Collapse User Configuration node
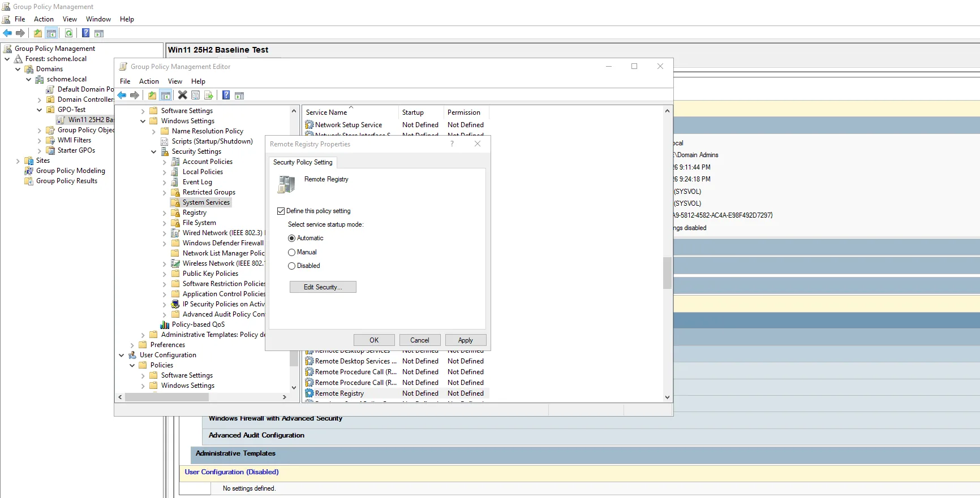Image resolution: width=980 pixels, height=498 pixels. (x=122, y=355)
